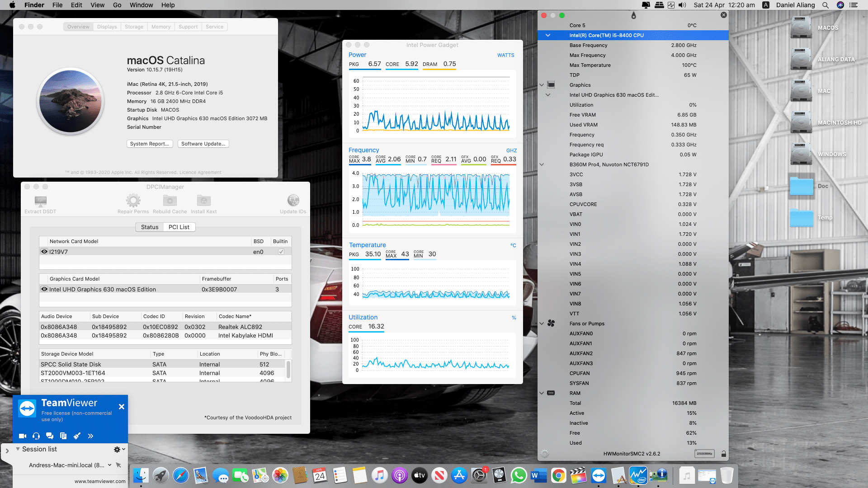Click WATTS unit label in Power Gadget
Viewport: 868px width, 488px height.
pyautogui.click(x=506, y=55)
